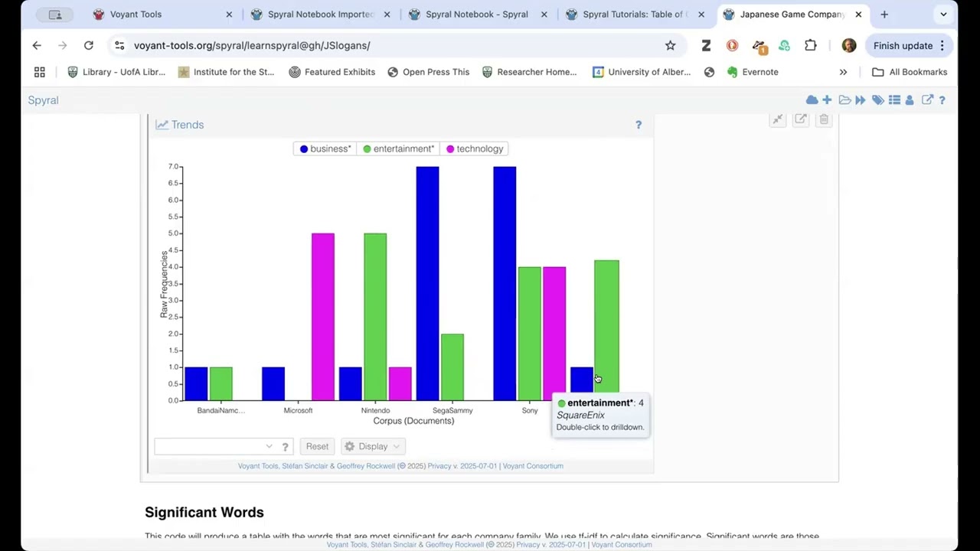
Task: Collapse the results cell with arrows icon
Action: [777, 119]
